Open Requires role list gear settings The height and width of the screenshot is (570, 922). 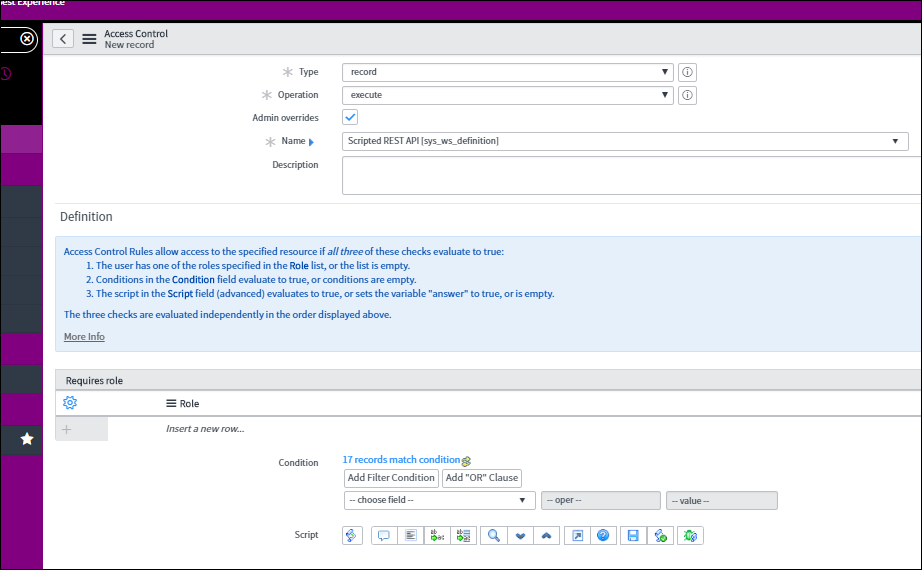tap(70, 403)
